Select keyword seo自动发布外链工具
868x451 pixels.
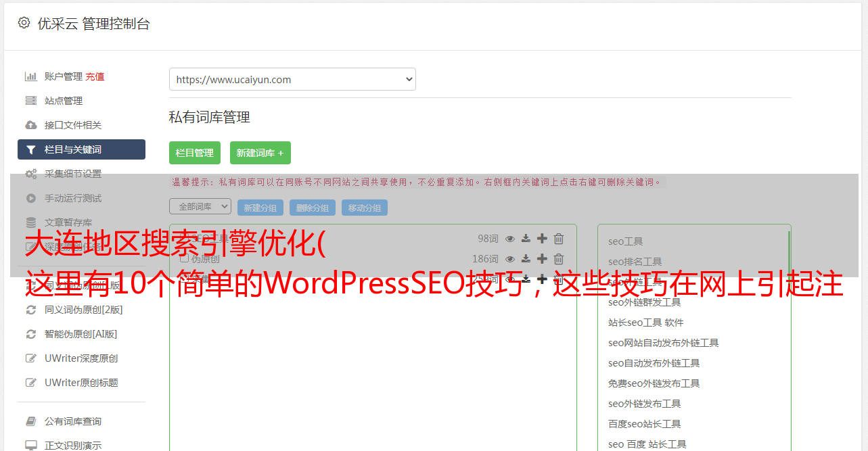(654, 363)
